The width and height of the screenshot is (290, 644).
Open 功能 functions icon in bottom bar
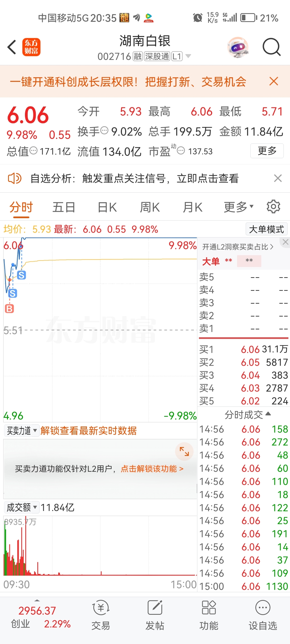pos(209,616)
